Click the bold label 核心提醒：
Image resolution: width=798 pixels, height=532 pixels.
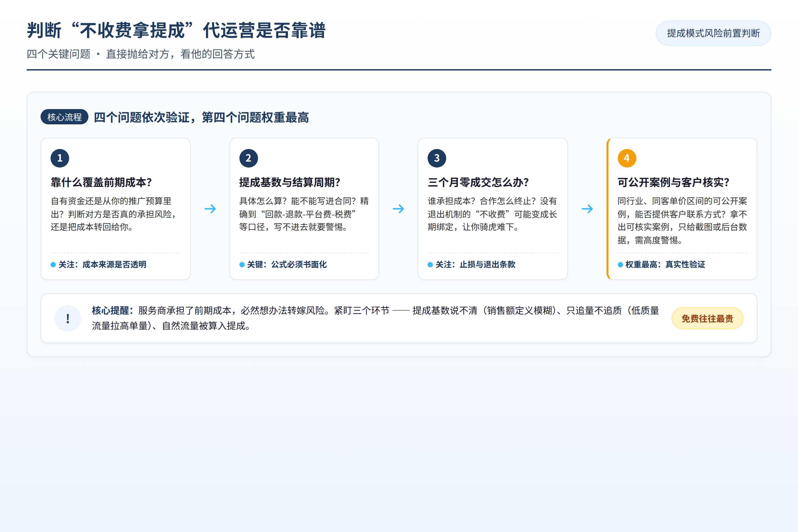point(113,311)
